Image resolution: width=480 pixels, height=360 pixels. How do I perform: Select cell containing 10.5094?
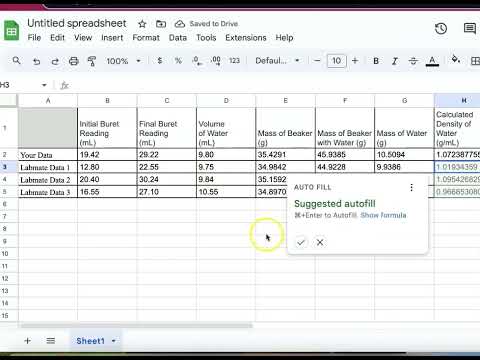(404, 155)
